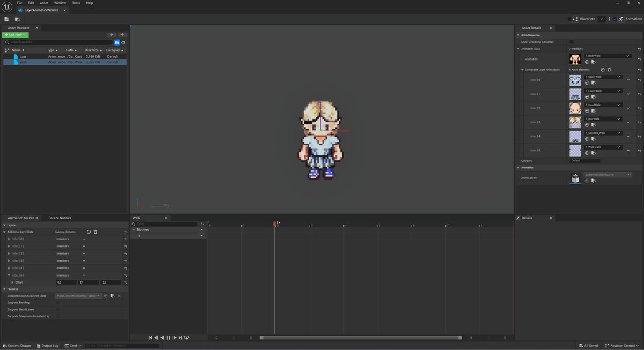This screenshot has height=350, width=644.
Task: Select the Asset Details tab
Action: click(x=531, y=28)
